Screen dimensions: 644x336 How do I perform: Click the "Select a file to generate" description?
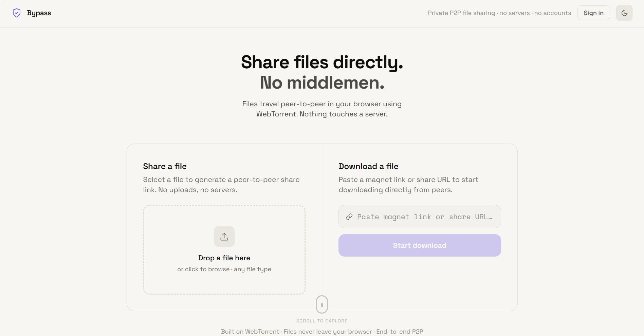click(x=221, y=185)
